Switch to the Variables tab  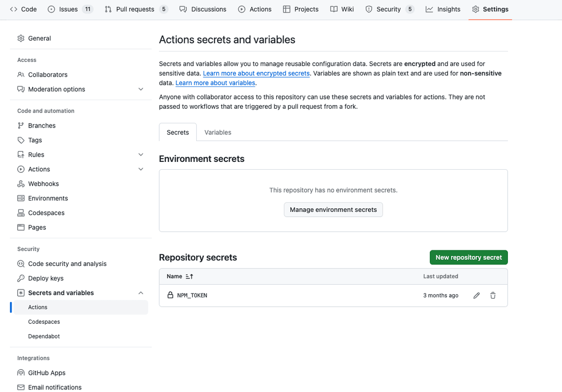(x=218, y=132)
